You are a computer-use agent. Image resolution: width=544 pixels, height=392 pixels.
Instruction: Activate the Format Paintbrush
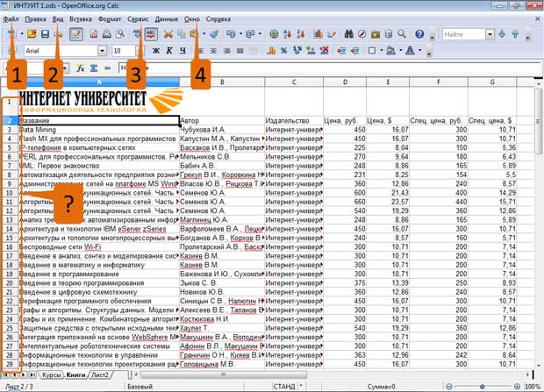[x=214, y=34]
